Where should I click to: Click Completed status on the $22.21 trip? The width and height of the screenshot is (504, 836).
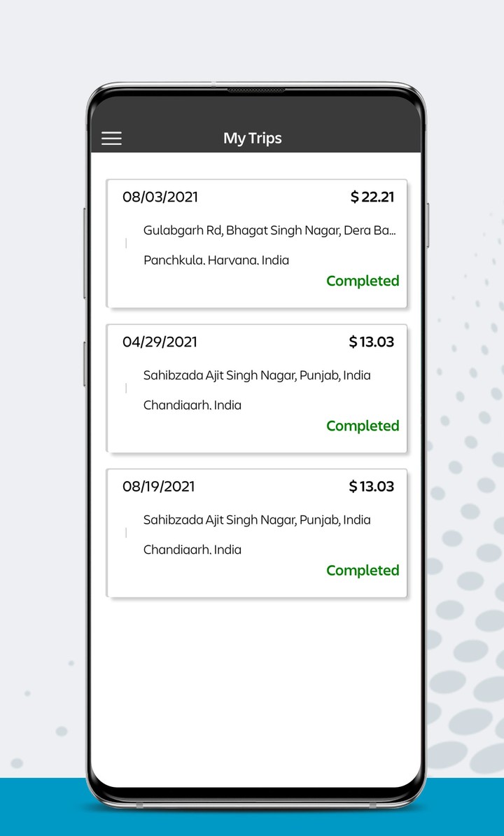coord(363,281)
